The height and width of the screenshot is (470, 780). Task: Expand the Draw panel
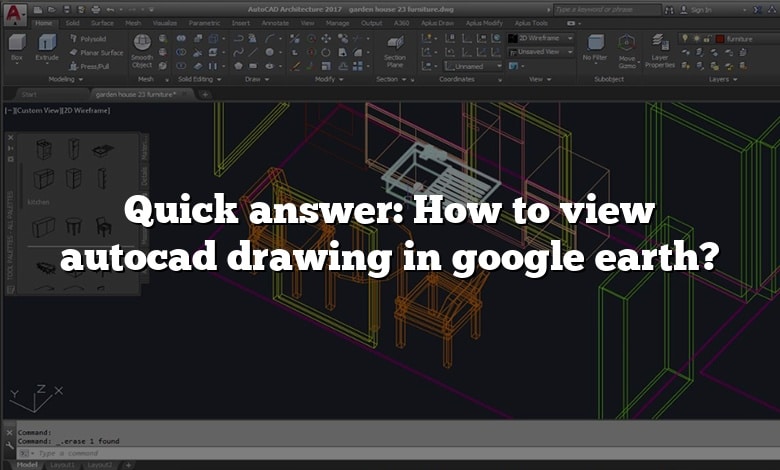pyautogui.click(x=257, y=79)
